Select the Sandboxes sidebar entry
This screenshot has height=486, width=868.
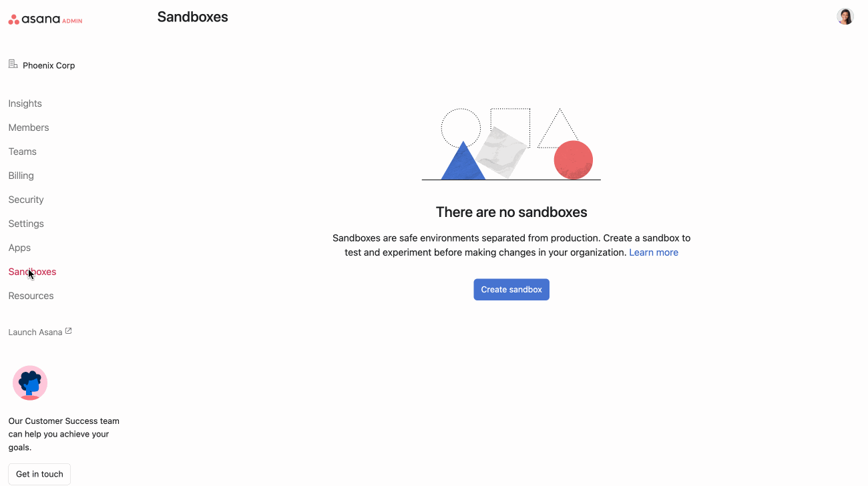pos(31,272)
